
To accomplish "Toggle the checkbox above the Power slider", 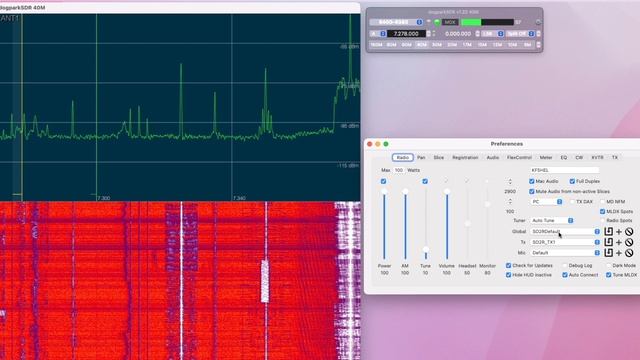I will [383, 181].
